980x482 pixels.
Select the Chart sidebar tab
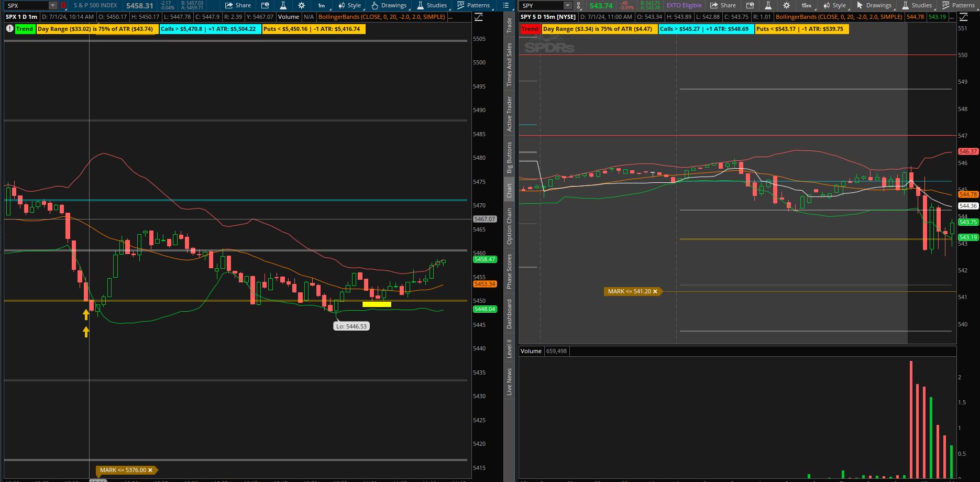point(509,191)
